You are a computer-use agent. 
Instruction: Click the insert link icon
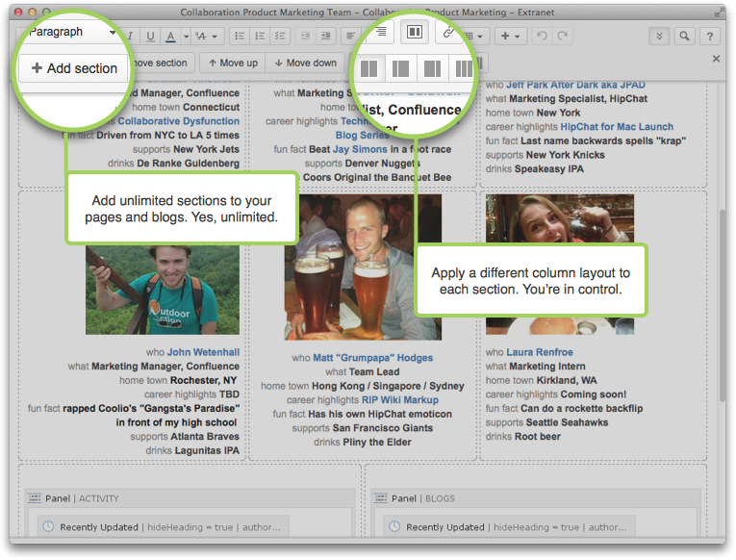tap(448, 33)
